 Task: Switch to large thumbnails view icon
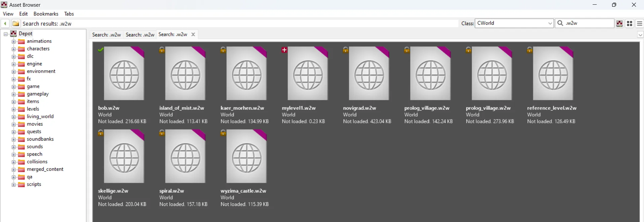[x=630, y=23]
